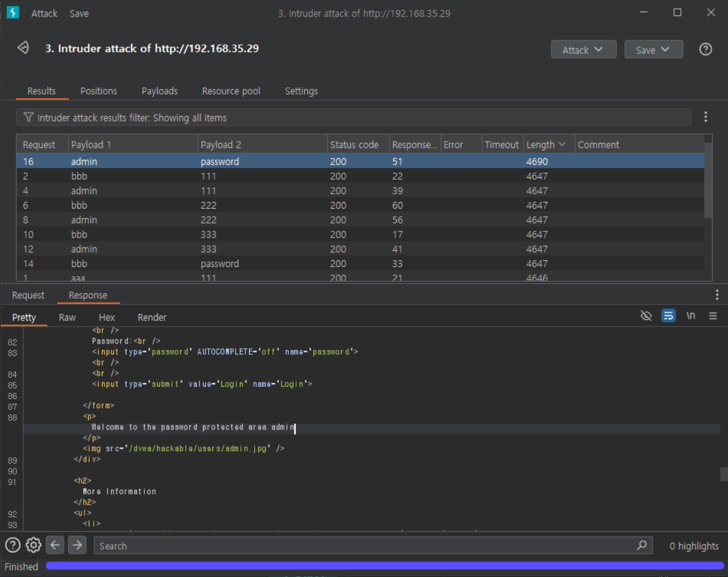Image resolution: width=728 pixels, height=577 pixels.
Task: Switch to the Payloads tab
Action: tap(159, 91)
